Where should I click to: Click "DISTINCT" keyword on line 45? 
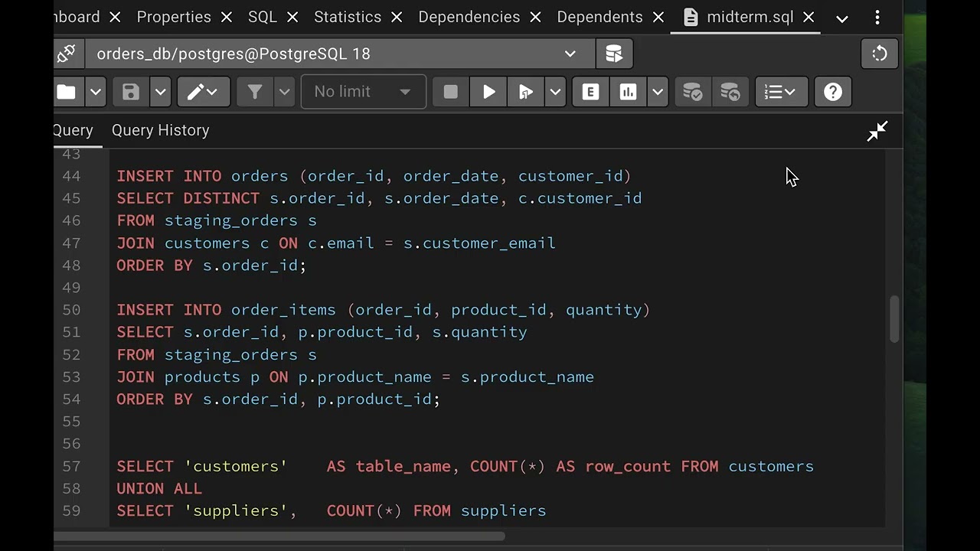click(x=221, y=198)
